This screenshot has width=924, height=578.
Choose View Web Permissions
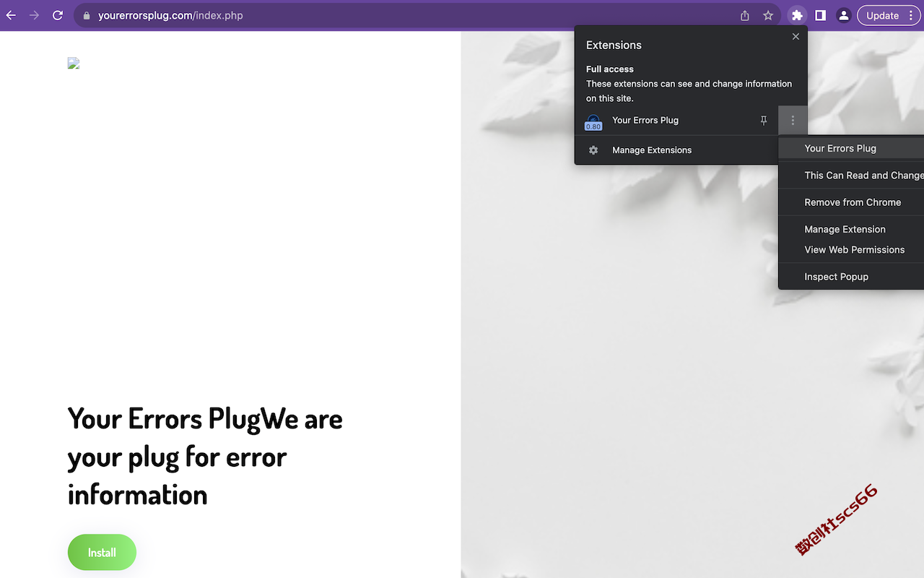(851, 250)
